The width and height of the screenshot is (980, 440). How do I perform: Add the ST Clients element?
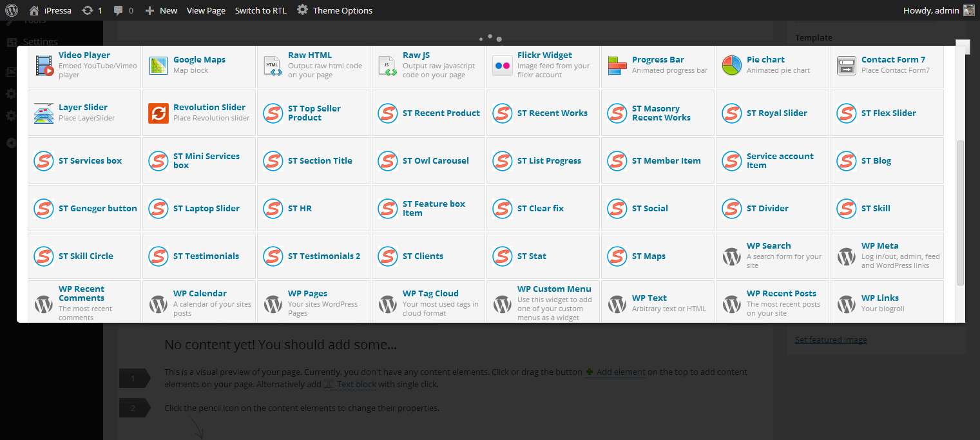[428, 256]
